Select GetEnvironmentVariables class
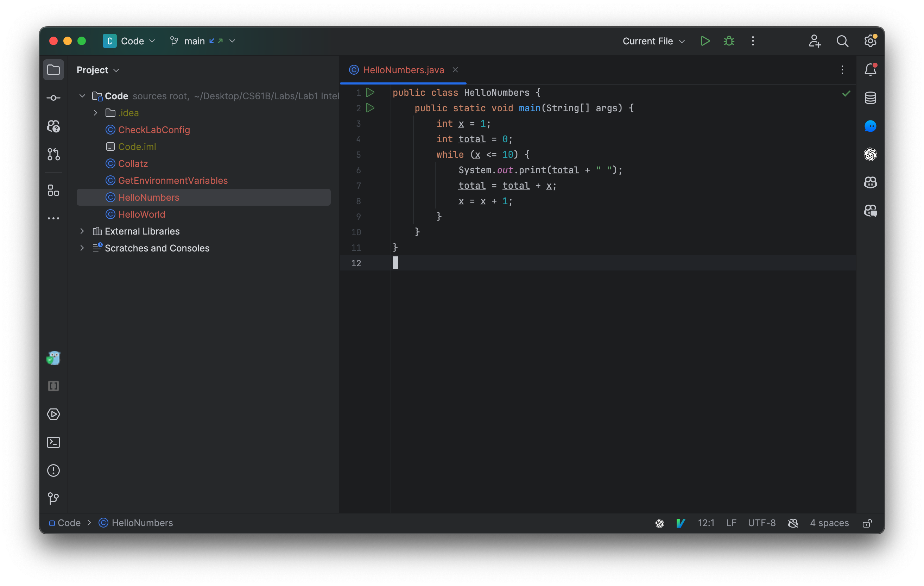Screen dimensions: 924x586 173,181
